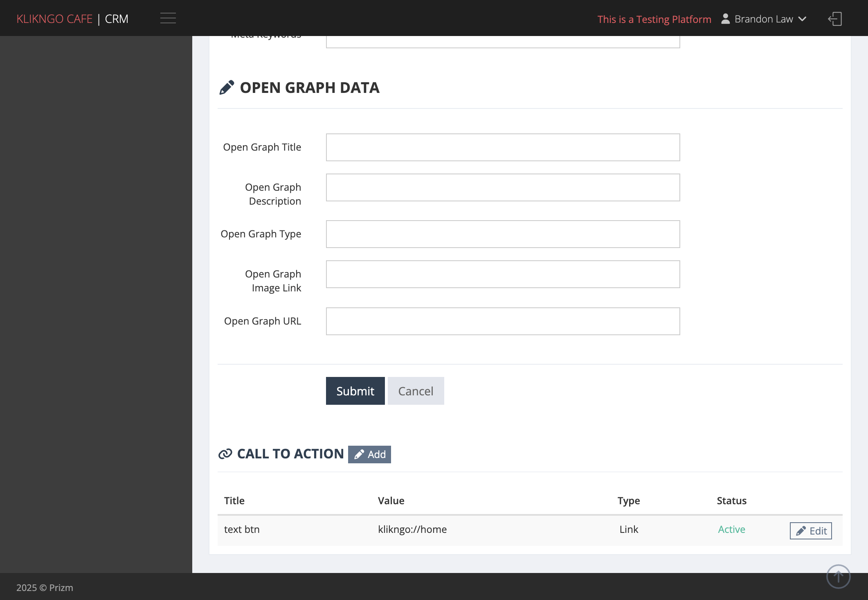This screenshot has width=868, height=600.
Task: Click the 'Title' column header
Action: point(234,501)
